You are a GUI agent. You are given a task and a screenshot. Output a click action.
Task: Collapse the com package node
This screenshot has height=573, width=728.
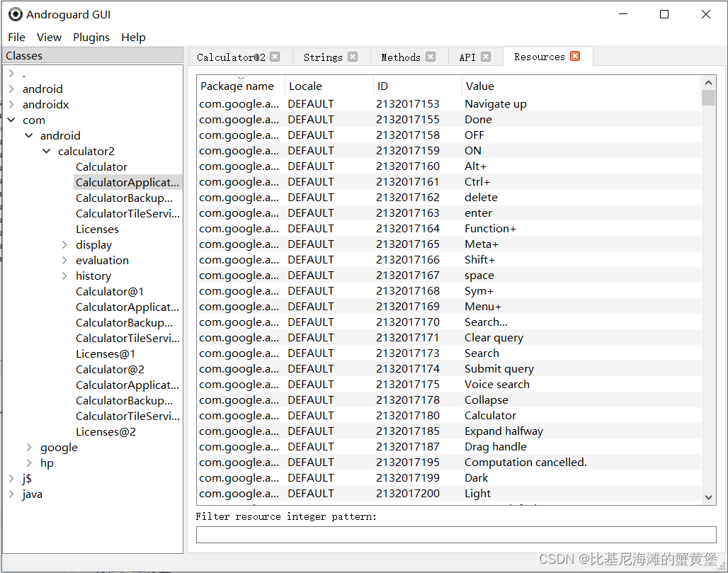click(x=11, y=120)
